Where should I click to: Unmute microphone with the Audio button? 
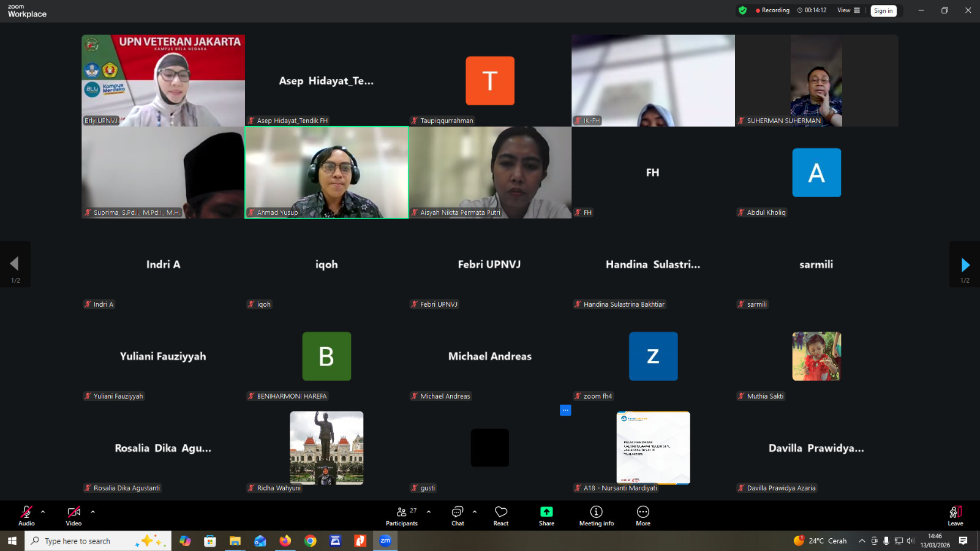[26, 515]
